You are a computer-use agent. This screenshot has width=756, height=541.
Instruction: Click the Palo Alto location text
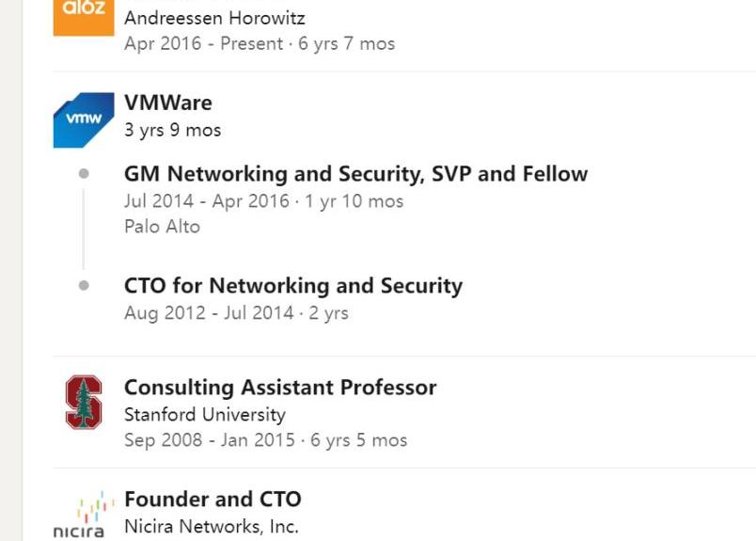click(x=162, y=227)
